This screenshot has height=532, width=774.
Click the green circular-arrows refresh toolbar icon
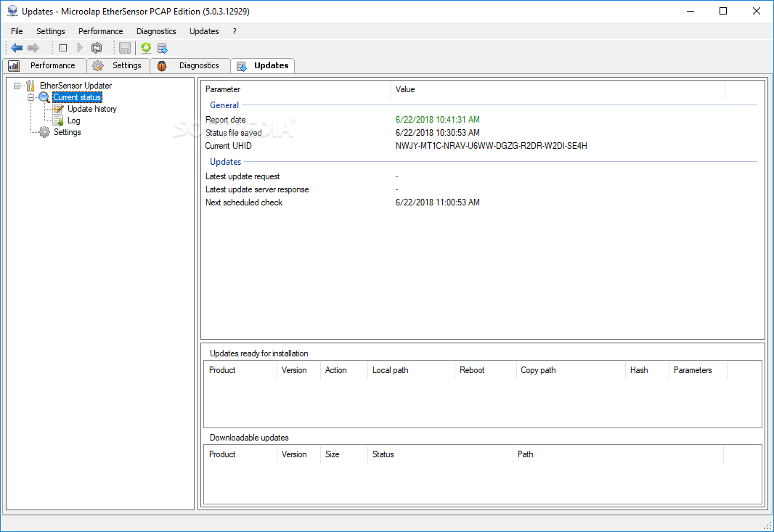[146, 48]
